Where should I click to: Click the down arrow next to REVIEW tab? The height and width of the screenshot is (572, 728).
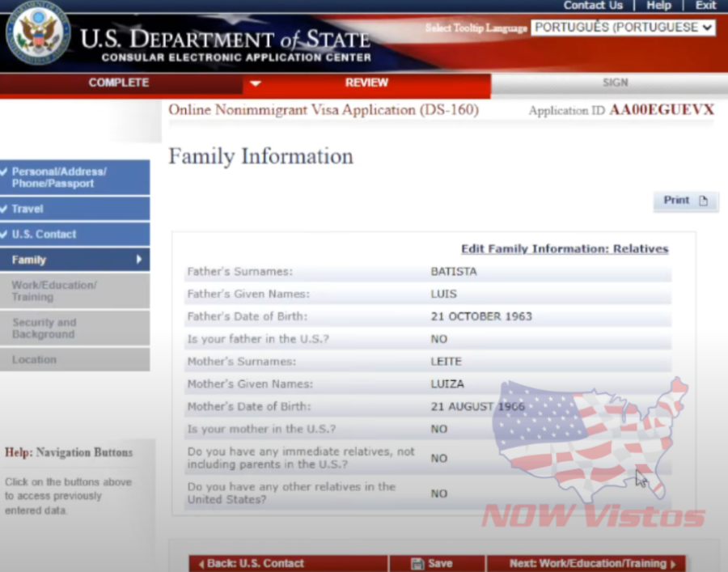coord(256,83)
